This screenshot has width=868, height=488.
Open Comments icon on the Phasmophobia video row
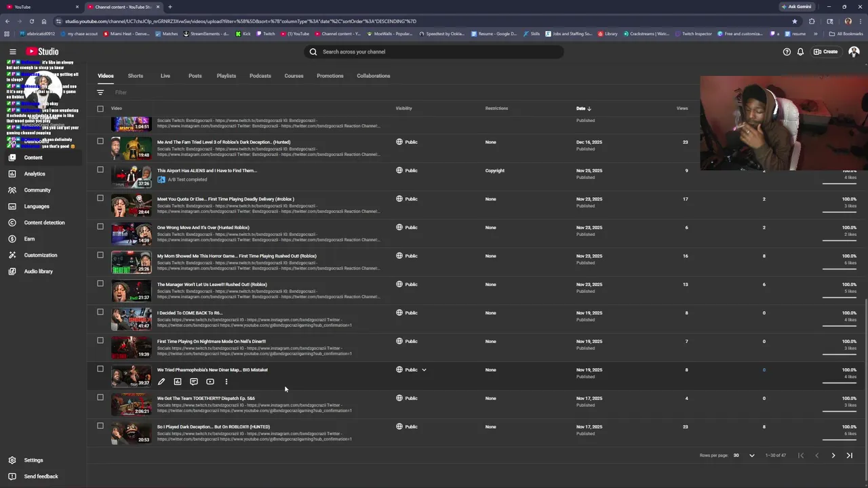(x=194, y=382)
